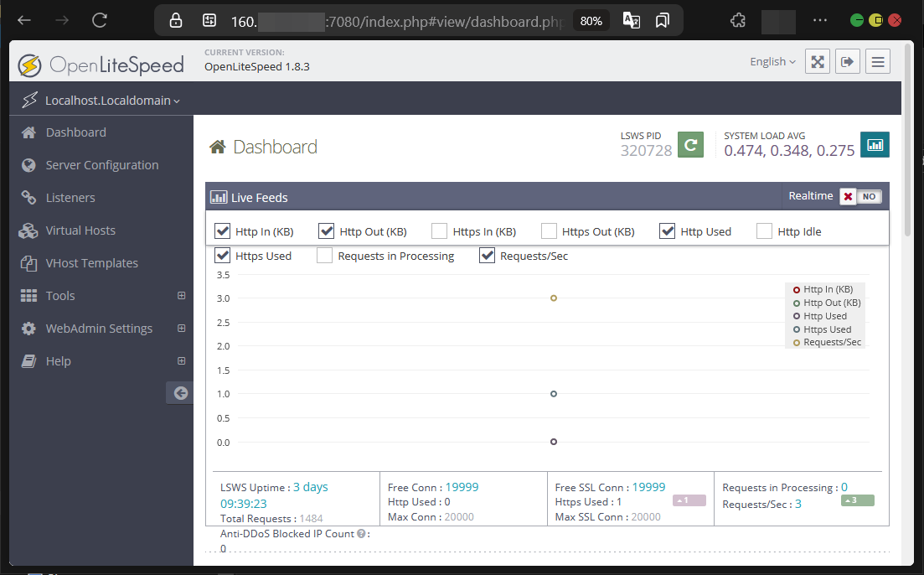Viewport: 924px width, 575px height.
Task: Click the Anti-DDoS help question mark icon
Action: point(361,533)
